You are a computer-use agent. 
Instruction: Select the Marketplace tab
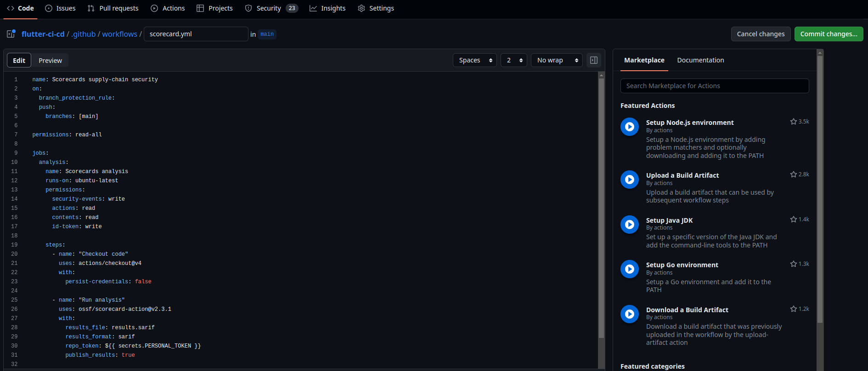[x=644, y=60]
